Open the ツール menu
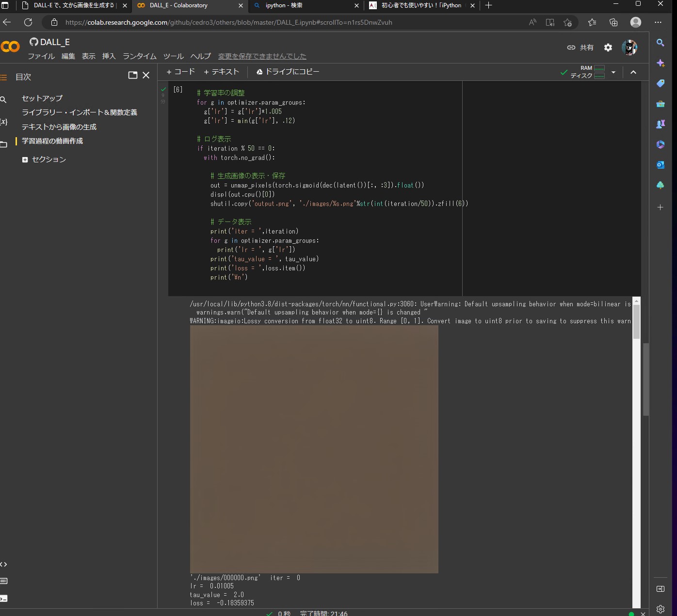Image resolution: width=677 pixels, height=616 pixels. pos(174,56)
